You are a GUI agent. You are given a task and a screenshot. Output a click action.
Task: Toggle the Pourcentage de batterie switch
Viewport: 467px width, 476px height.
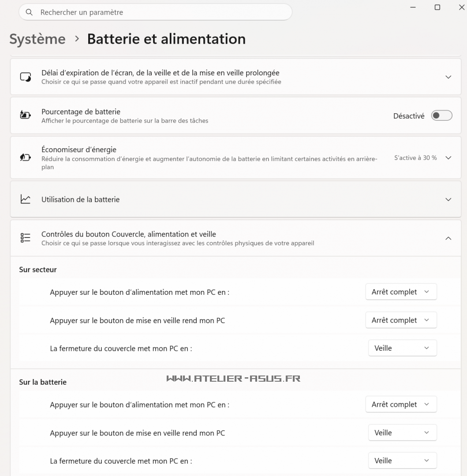(441, 115)
